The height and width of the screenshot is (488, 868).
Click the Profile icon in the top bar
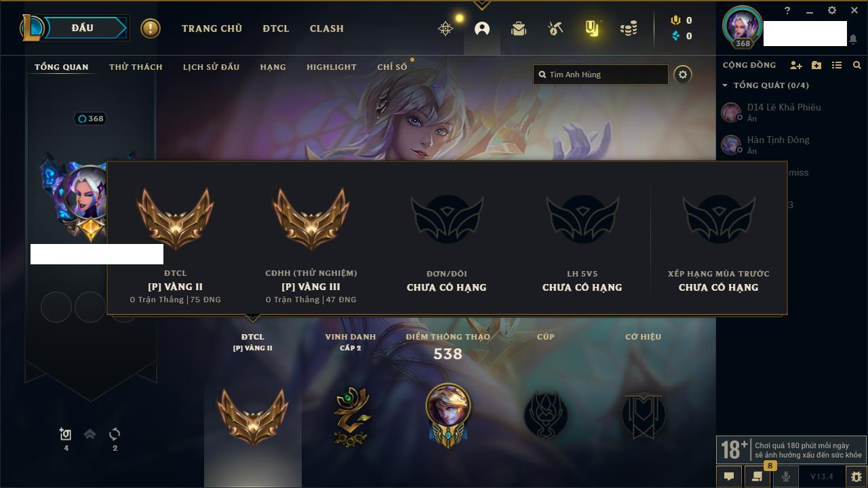click(482, 28)
